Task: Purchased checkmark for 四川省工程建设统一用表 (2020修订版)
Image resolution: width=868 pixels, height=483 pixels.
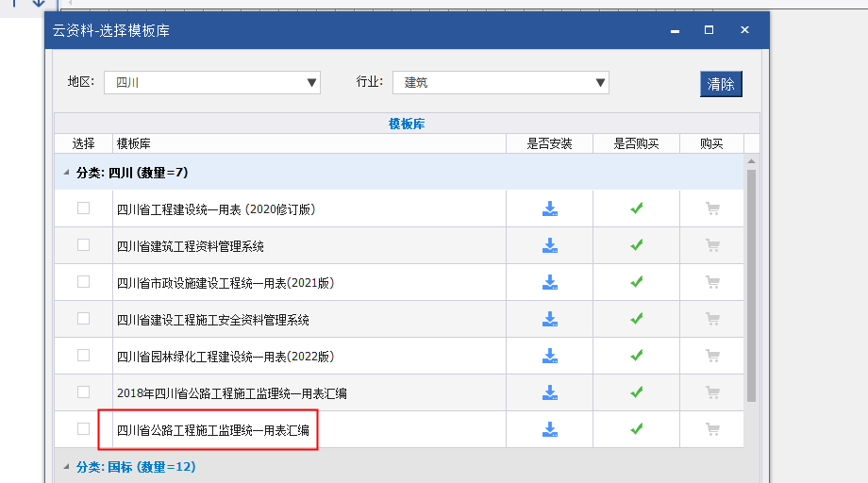Action: pos(637,208)
